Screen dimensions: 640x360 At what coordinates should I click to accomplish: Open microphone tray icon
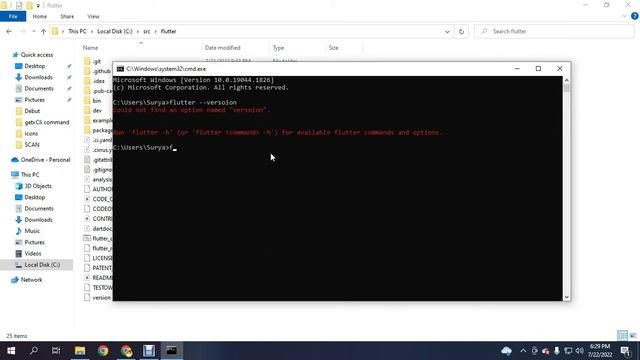[557, 351]
